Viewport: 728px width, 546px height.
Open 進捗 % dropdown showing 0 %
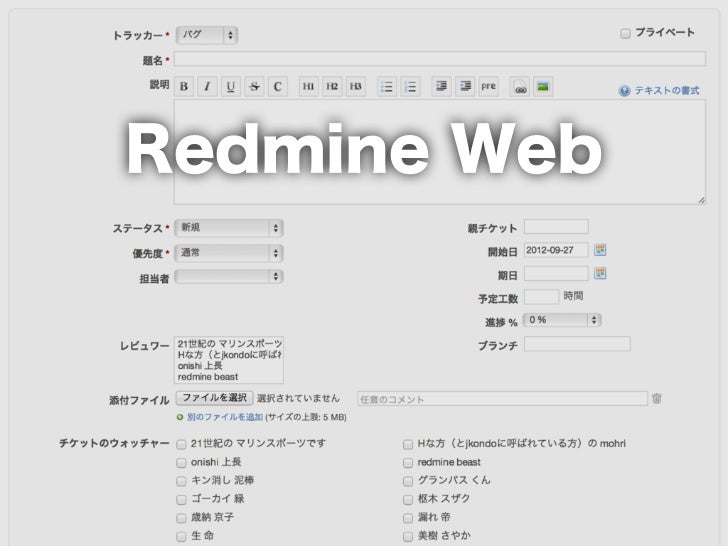coord(562,320)
